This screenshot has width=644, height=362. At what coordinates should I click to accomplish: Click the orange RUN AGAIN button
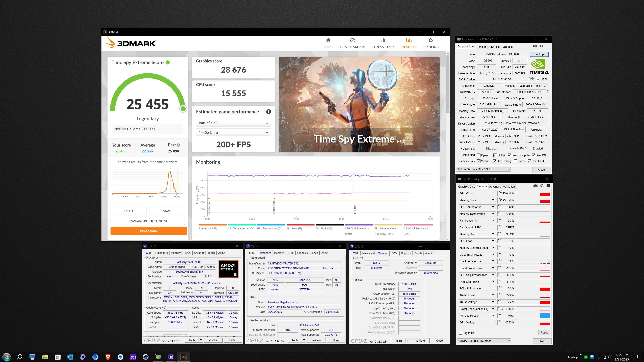coord(148,231)
